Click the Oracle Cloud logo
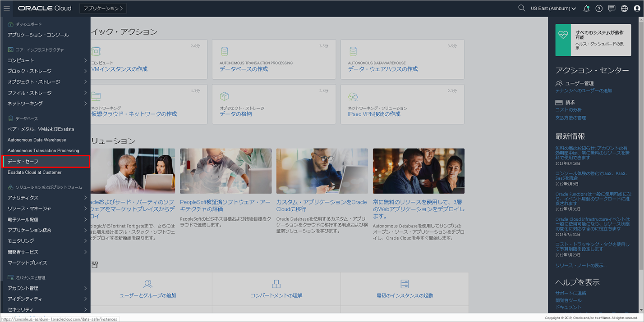Image resolution: width=644 pixels, height=322 pixels. tap(45, 9)
